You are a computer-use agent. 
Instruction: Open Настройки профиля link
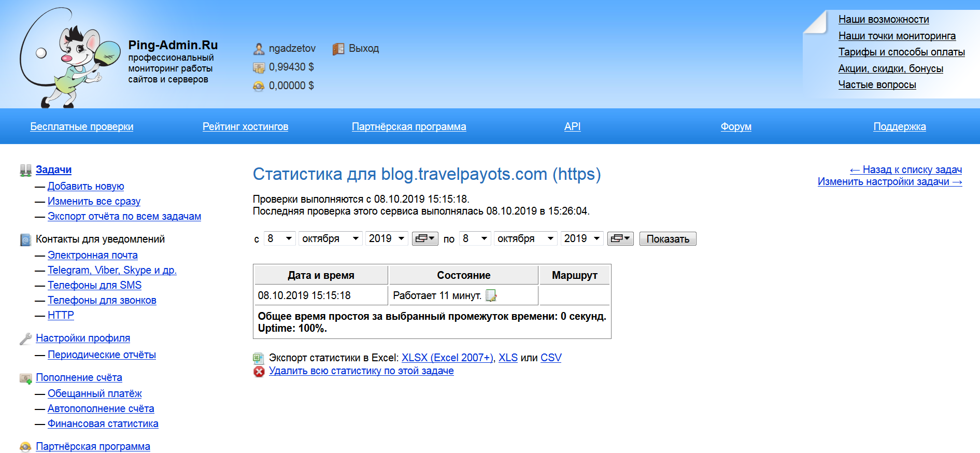click(x=83, y=338)
